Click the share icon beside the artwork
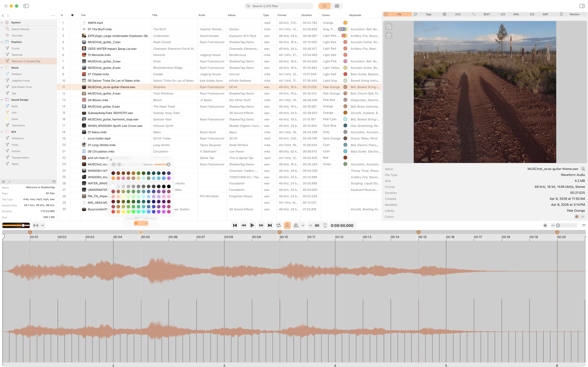588x367 pixels. click(x=389, y=36)
